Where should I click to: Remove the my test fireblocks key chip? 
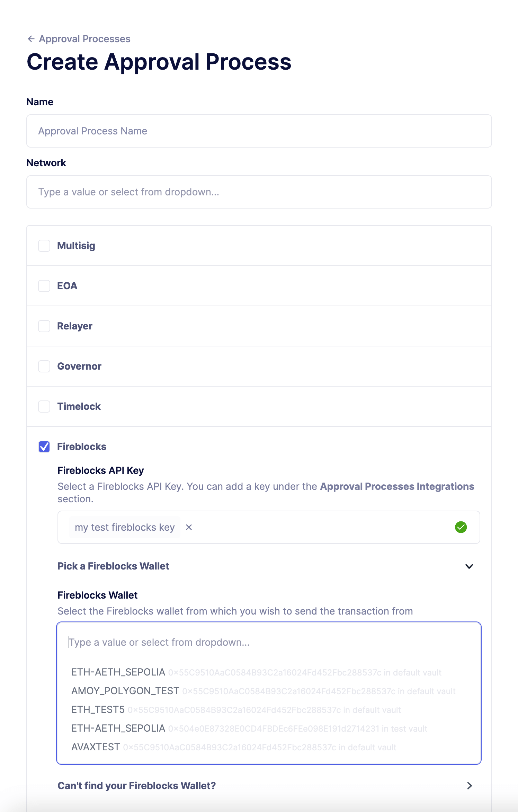click(189, 527)
